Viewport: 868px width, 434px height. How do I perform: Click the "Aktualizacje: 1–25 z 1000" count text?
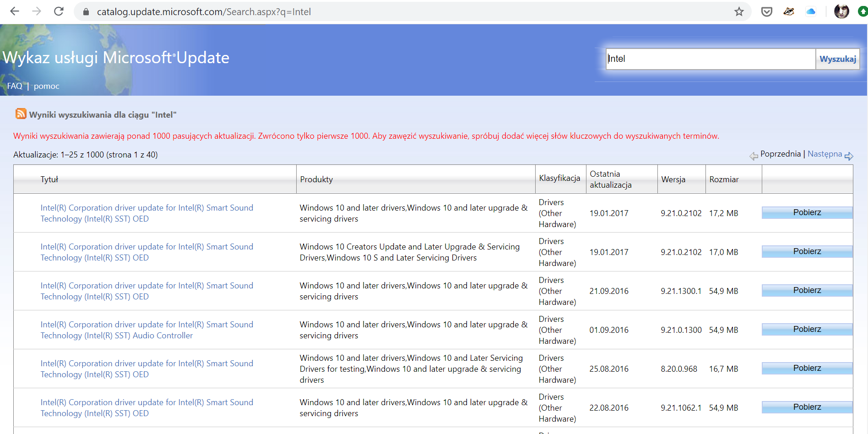point(86,155)
